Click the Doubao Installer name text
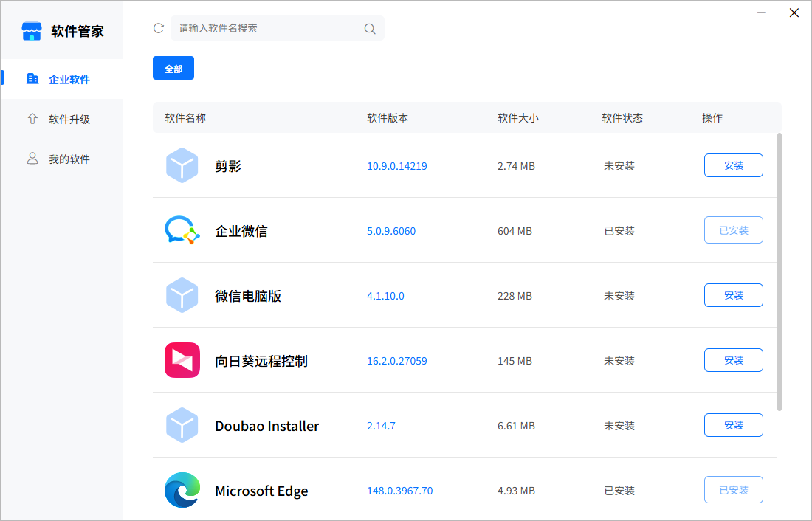Screen dimensions: 812x521 click(x=266, y=426)
